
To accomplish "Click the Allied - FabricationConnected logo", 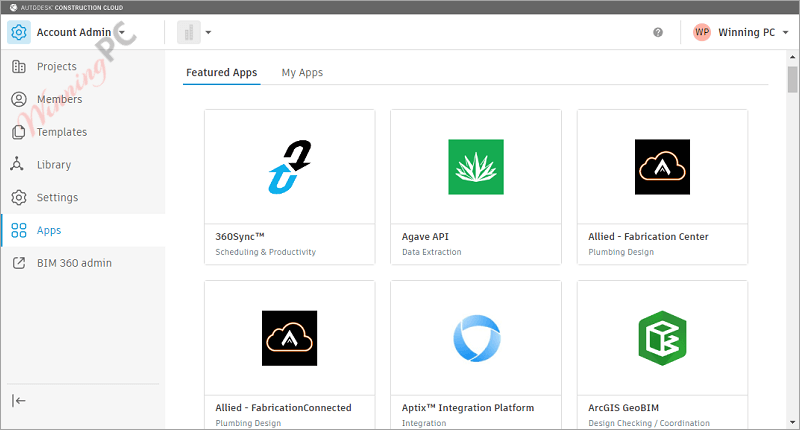I will (289, 338).
